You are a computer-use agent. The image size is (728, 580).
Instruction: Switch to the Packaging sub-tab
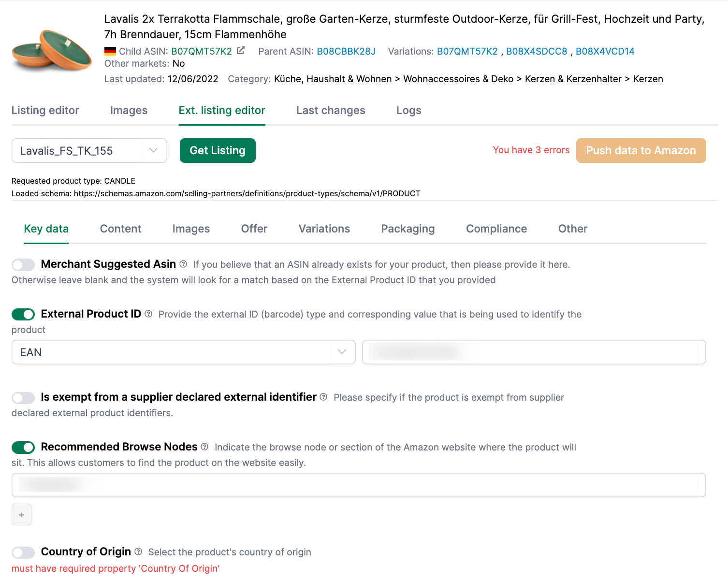(x=408, y=229)
